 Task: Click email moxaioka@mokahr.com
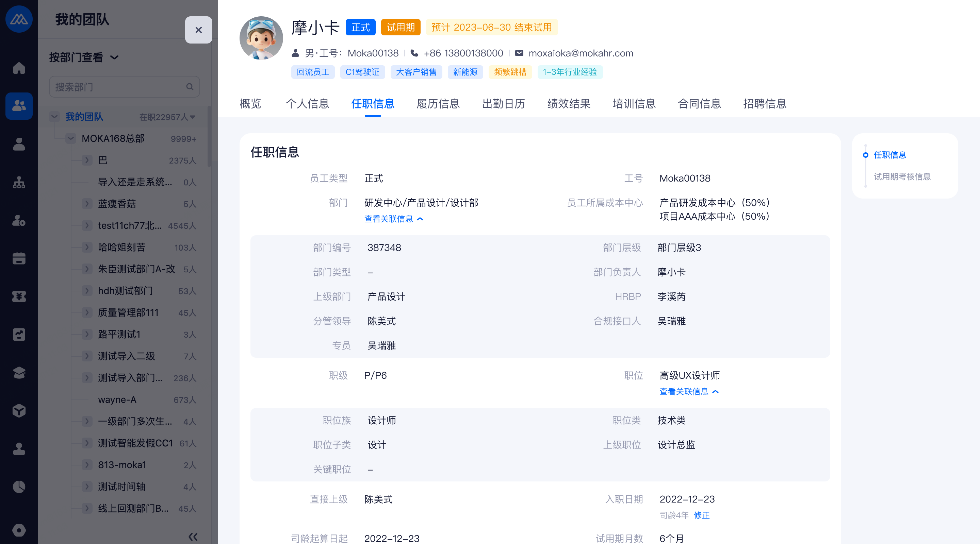[581, 53]
